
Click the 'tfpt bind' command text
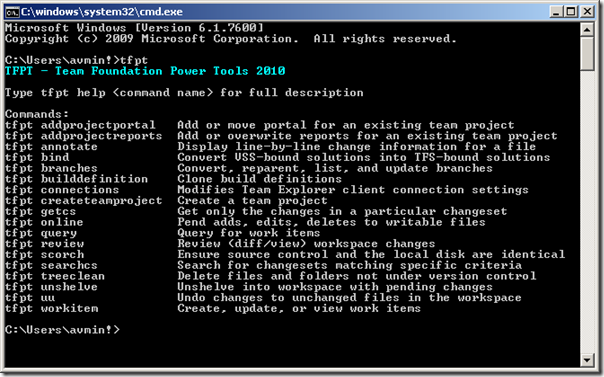[37, 157]
